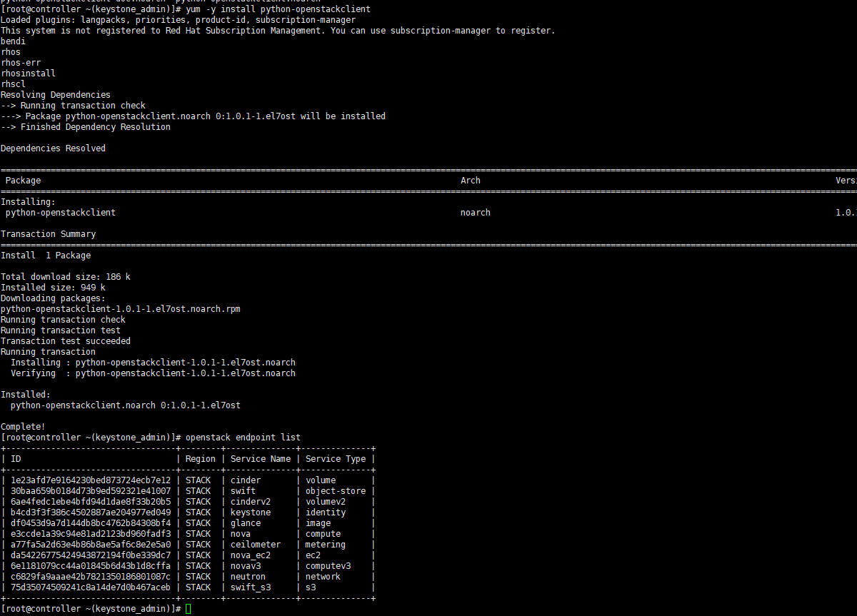This screenshot has width=857, height=616.
Task: Click the 'object-store' service type entry
Action: 335,491
